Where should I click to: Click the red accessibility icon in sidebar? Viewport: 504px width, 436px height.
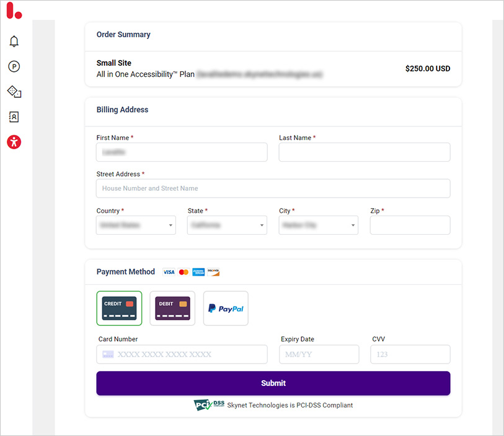(x=14, y=142)
